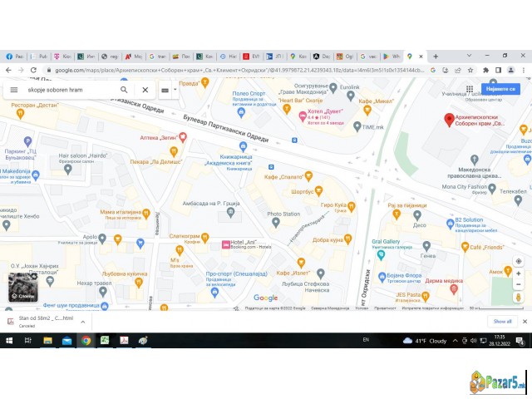This screenshot has height=399, width=532.
Task: Open the Chrome three-dot menu
Action: tap(524, 70)
